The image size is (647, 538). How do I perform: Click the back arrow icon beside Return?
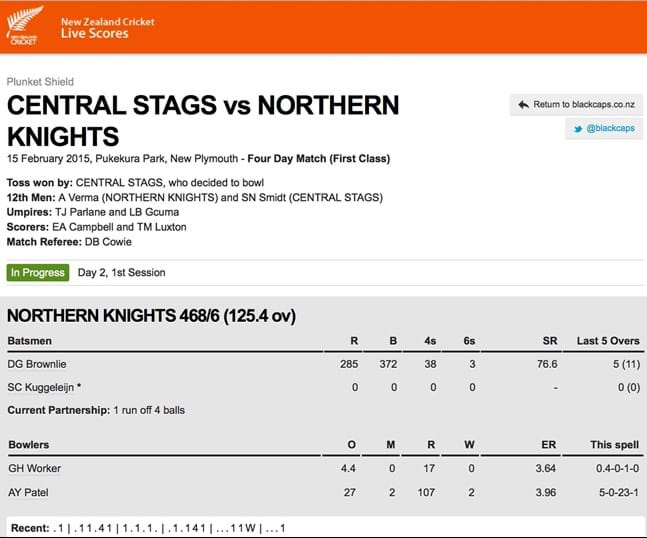click(x=524, y=105)
